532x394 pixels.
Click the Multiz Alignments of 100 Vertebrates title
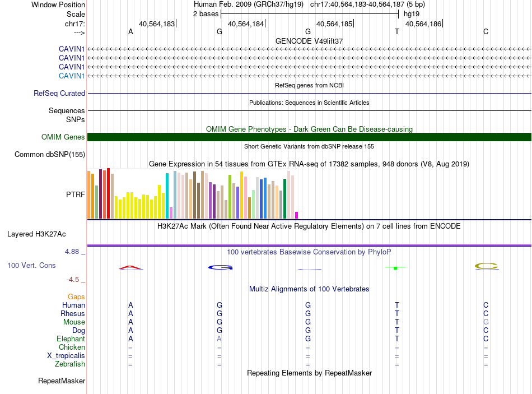pos(309,289)
